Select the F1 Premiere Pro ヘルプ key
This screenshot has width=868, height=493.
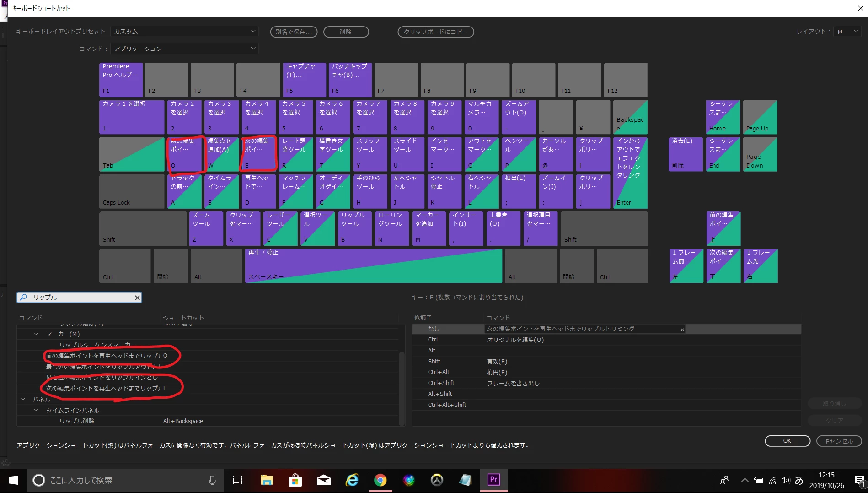121,80
